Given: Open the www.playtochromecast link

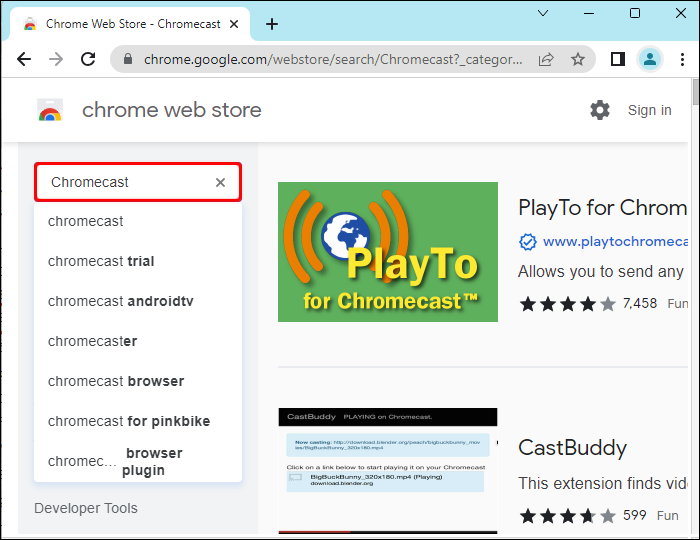Looking at the screenshot, I should pos(614,241).
